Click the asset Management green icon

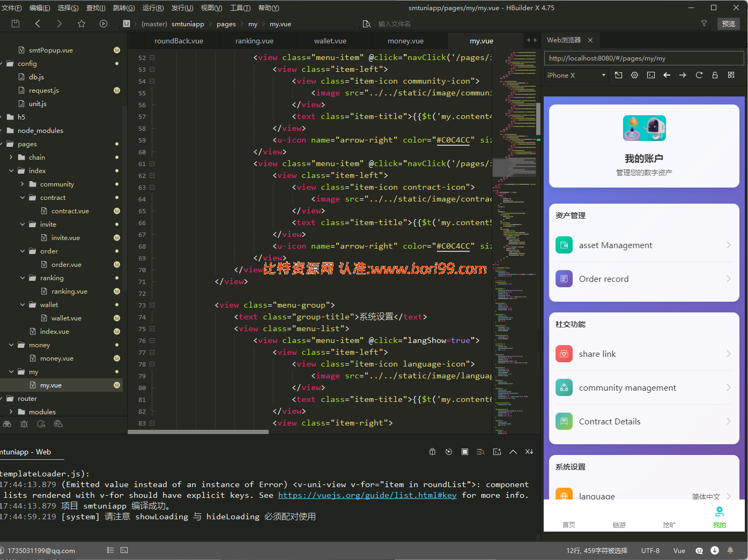click(564, 245)
